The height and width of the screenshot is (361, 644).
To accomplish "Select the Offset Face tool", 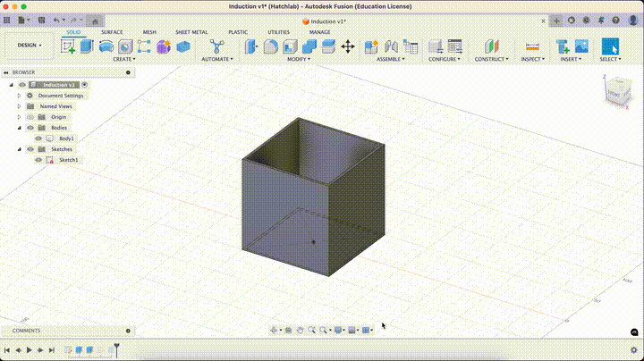I will tap(328, 46).
